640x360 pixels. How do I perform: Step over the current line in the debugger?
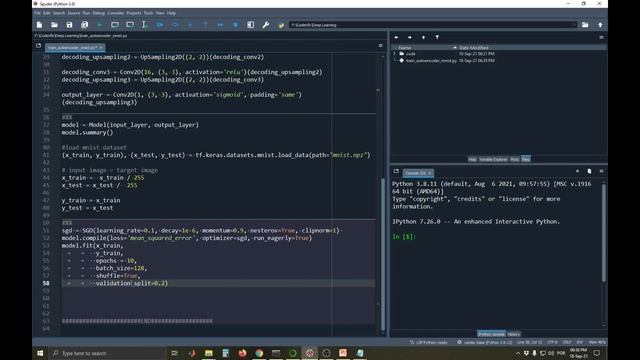click(x=175, y=25)
